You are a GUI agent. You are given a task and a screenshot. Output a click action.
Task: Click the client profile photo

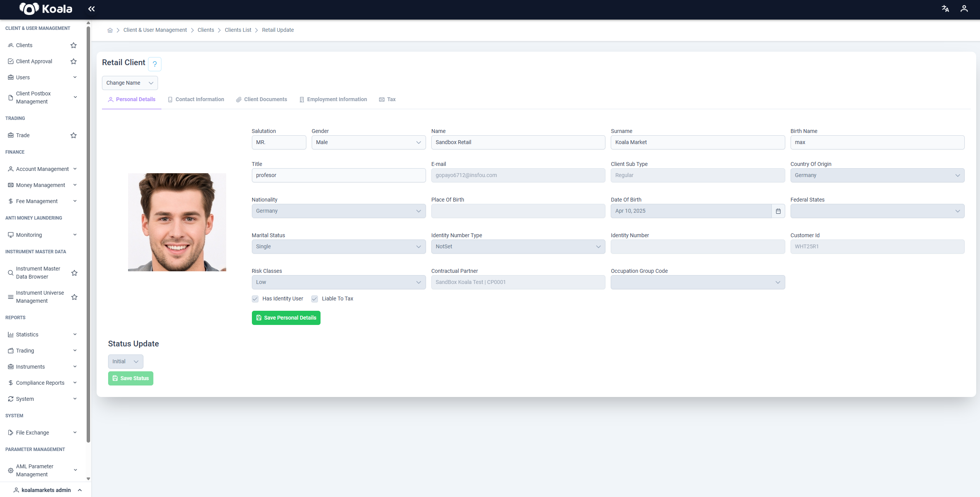click(x=177, y=222)
